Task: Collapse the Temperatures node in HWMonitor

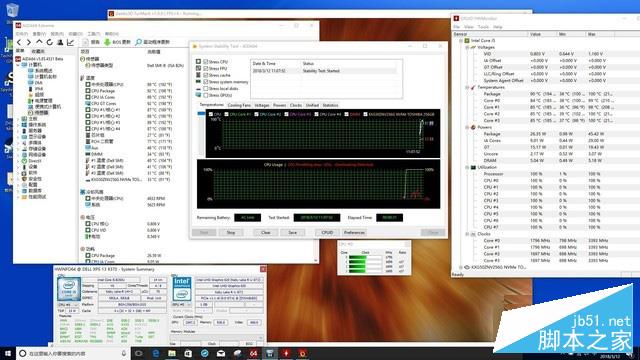Action: 467,87
